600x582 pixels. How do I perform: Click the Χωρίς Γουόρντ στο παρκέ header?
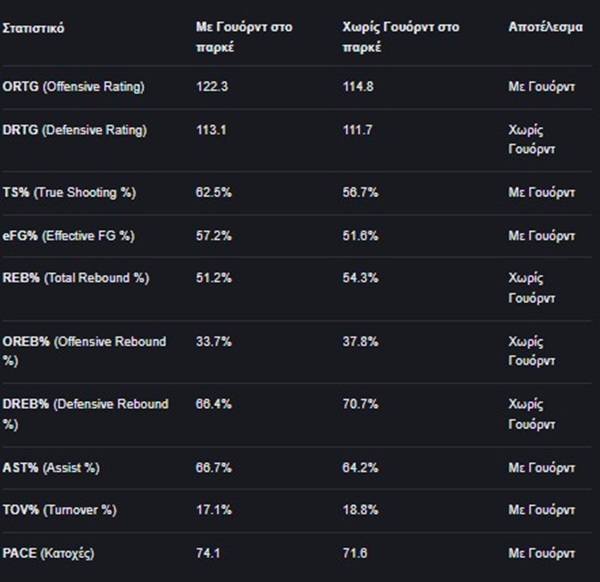click(400, 36)
